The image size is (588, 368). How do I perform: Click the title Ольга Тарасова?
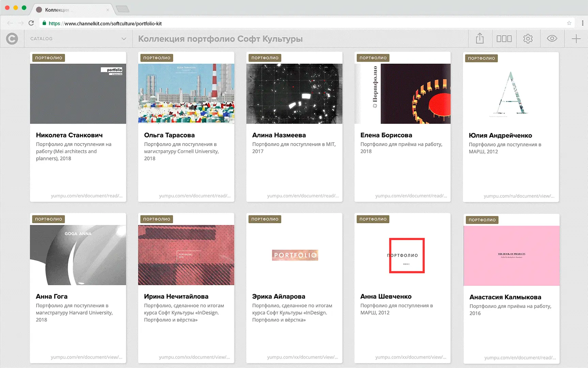click(x=169, y=135)
